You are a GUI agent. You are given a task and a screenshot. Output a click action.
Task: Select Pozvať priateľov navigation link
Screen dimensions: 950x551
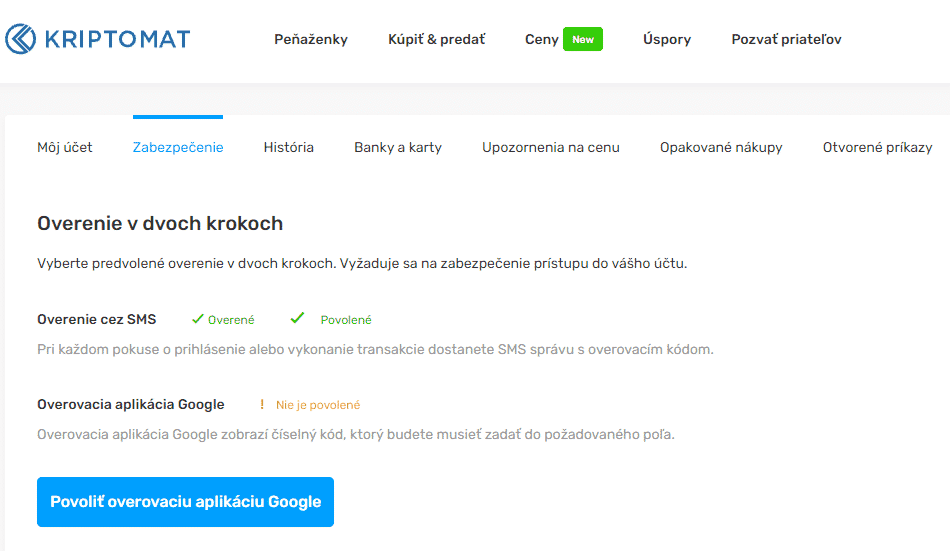(786, 40)
